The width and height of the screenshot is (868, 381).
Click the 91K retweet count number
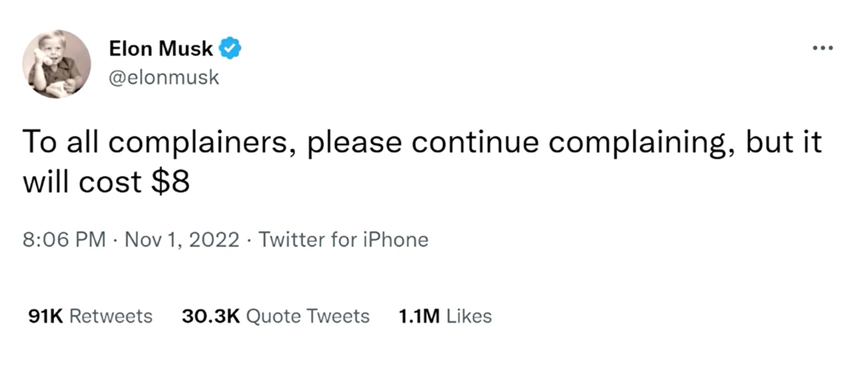45,316
